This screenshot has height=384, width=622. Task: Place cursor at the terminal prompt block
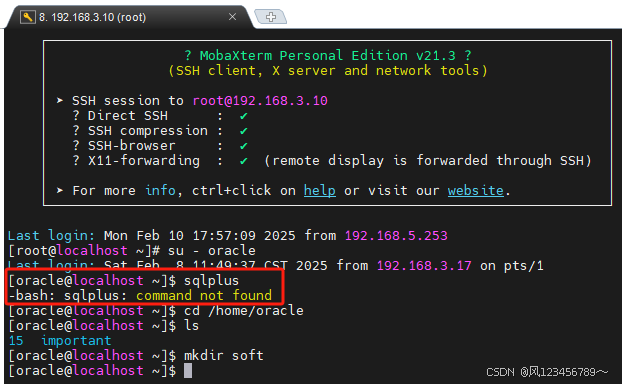tap(188, 371)
